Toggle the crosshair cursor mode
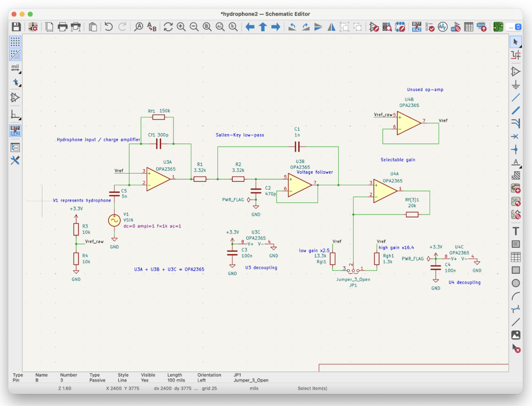This screenshot has height=406, width=532. point(15,82)
